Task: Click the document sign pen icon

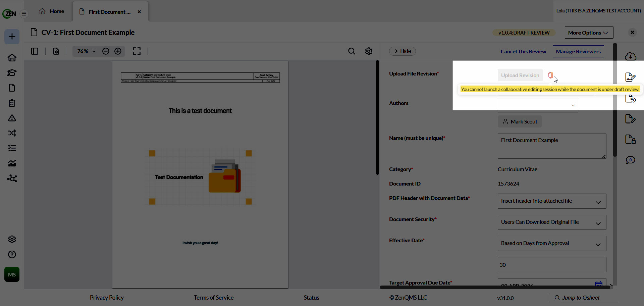Action: click(631, 77)
